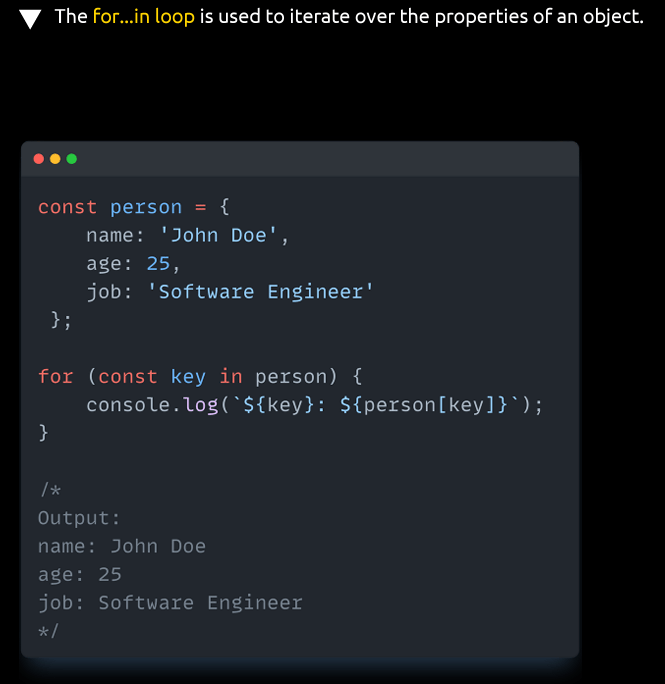
Task: Click the yellow dot in code window
Action: 55,159
